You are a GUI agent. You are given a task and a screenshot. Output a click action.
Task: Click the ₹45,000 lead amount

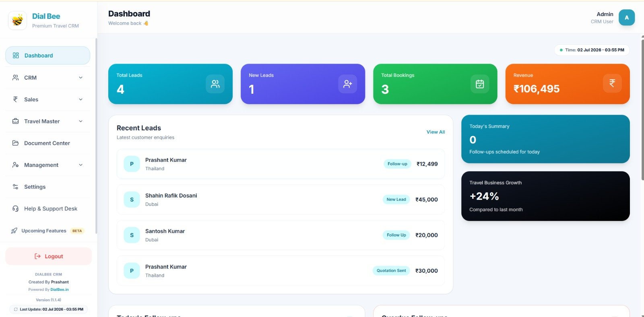(x=427, y=200)
